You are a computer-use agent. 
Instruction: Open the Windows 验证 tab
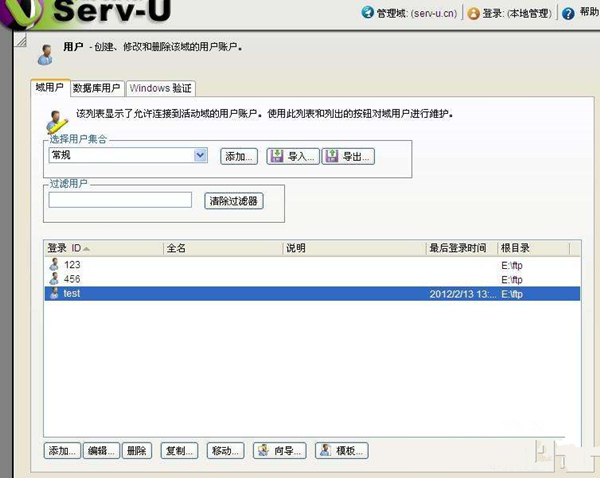pyautogui.click(x=161, y=88)
